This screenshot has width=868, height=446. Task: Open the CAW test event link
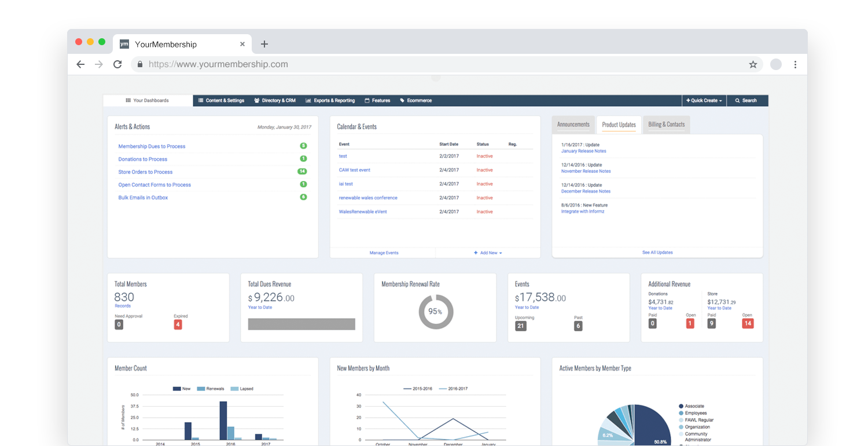355,170
